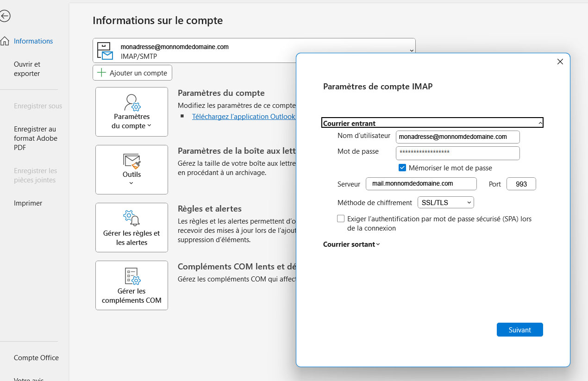This screenshot has height=381, width=588.
Task: Open the Méthode de chiffrement dropdown
Action: [445, 202]
